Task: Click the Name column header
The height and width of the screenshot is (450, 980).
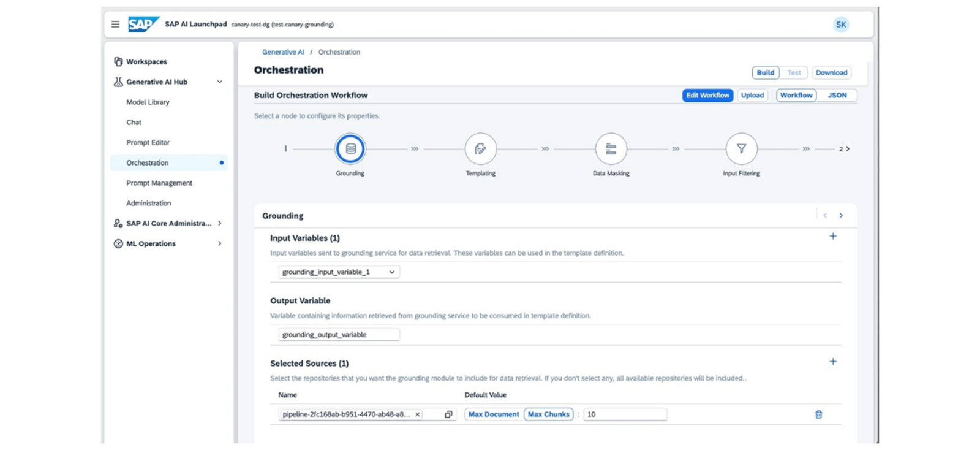Action: tap(288, 395)
